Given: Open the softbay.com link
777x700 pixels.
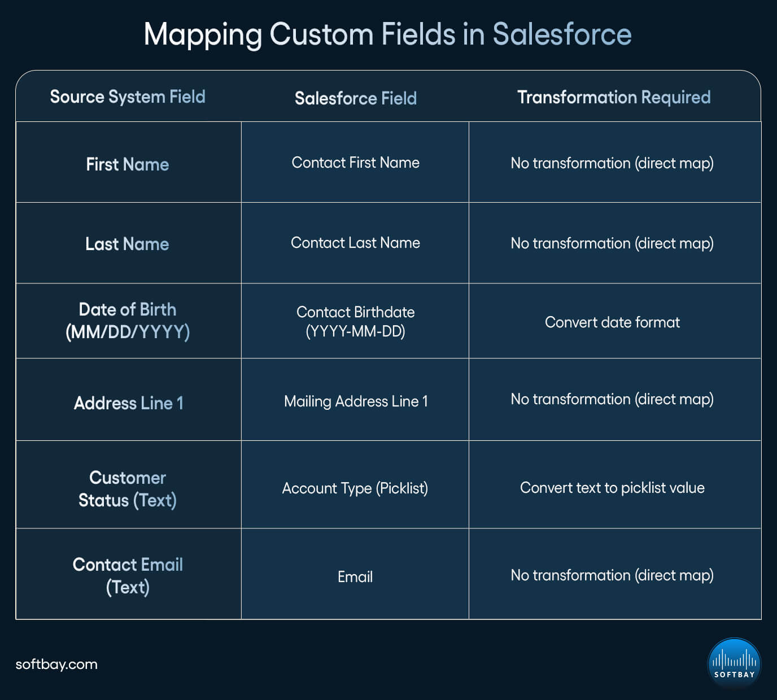Looking at the screenshot, I should (56, 664).
